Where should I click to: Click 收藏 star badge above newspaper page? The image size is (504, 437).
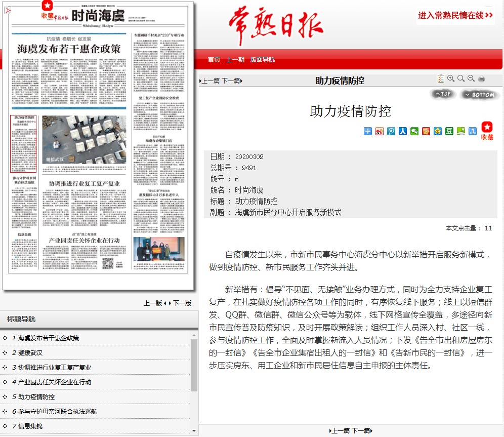coord(47,10)
